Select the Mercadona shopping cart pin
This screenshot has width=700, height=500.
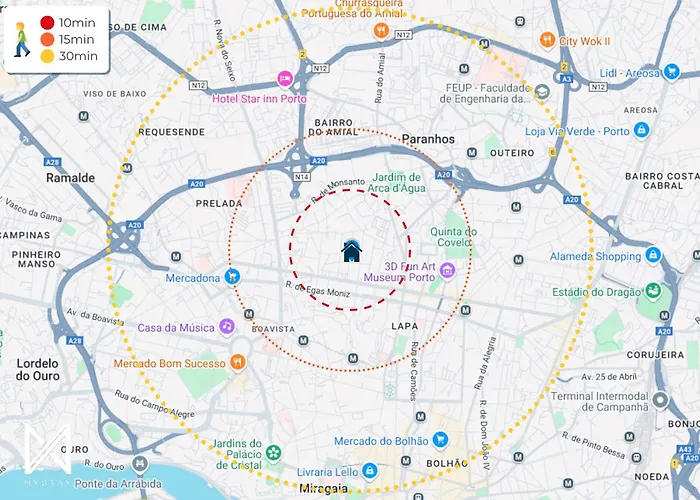point(232,277)
